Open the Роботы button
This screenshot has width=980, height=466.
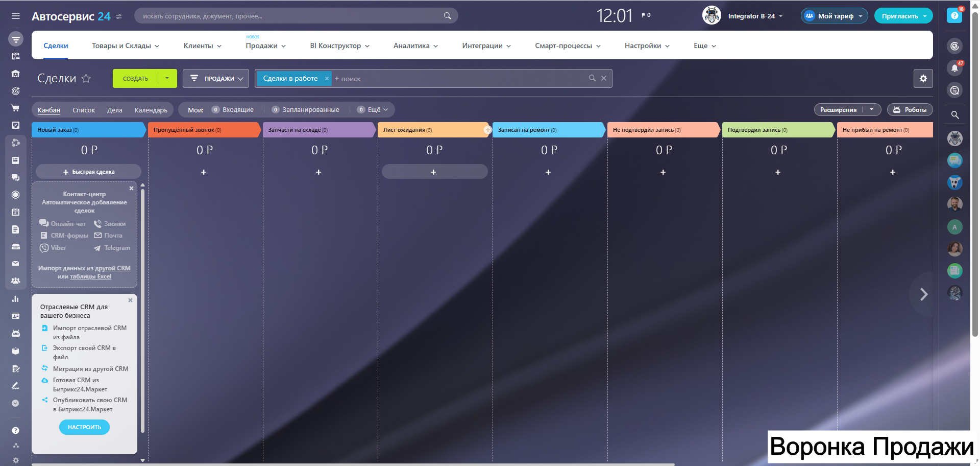point(910,110)
